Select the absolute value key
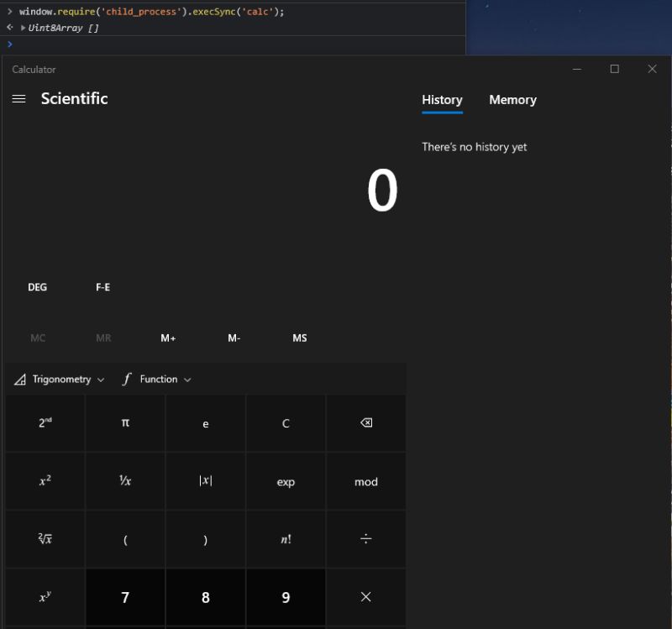Image resolution: width=672 pixels, height=629 pixels. (x=205, y=481)
